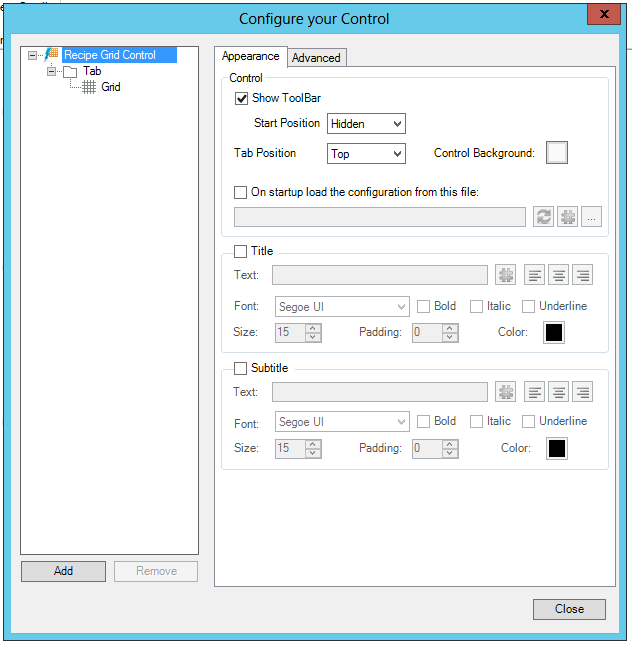Viewport: 632px width, 646px height.
Task: Collapse the Recipe Grid Control tree node
Action: pos(33,55)
